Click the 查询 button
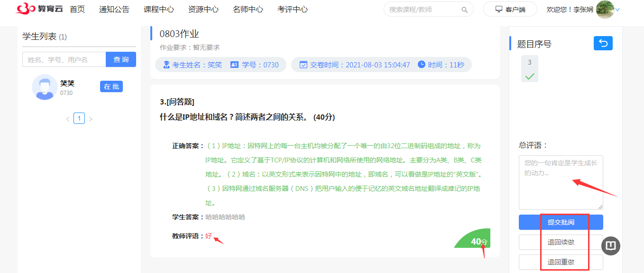644x273 pixels. pyautogui.click(x=121, y=59)
